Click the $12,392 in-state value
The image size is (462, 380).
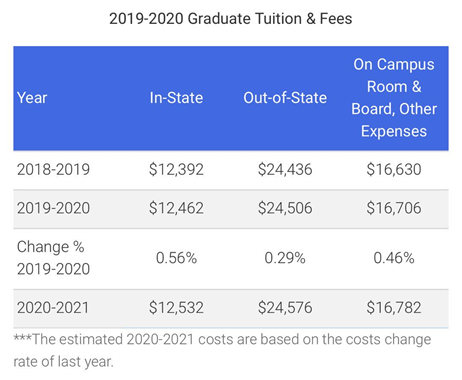tap(176, 169)
